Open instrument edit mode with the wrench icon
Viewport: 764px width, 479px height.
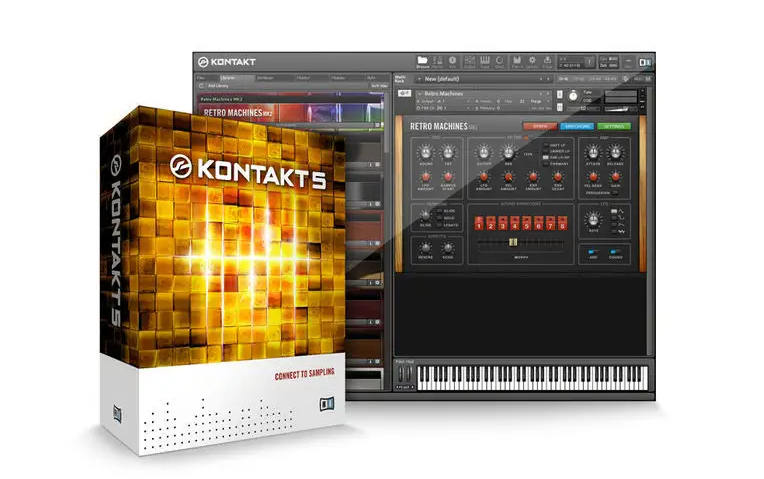click(405, 93)
